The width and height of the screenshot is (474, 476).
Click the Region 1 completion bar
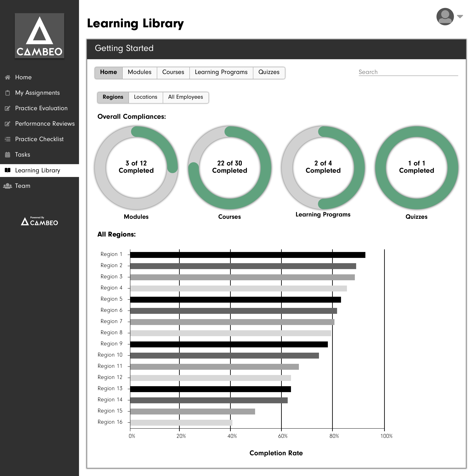(248, 255)
